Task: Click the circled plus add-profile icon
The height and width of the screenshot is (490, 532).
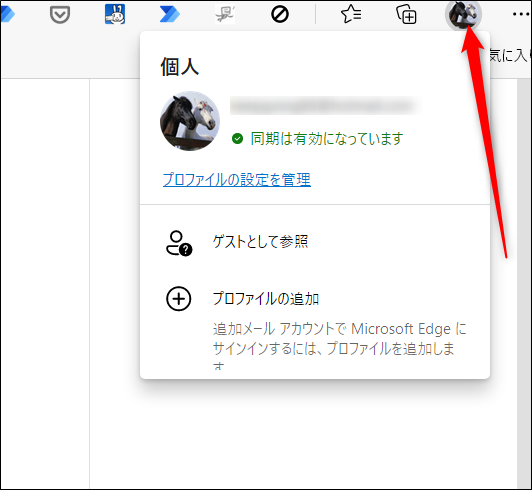Action: click(179, 299)
